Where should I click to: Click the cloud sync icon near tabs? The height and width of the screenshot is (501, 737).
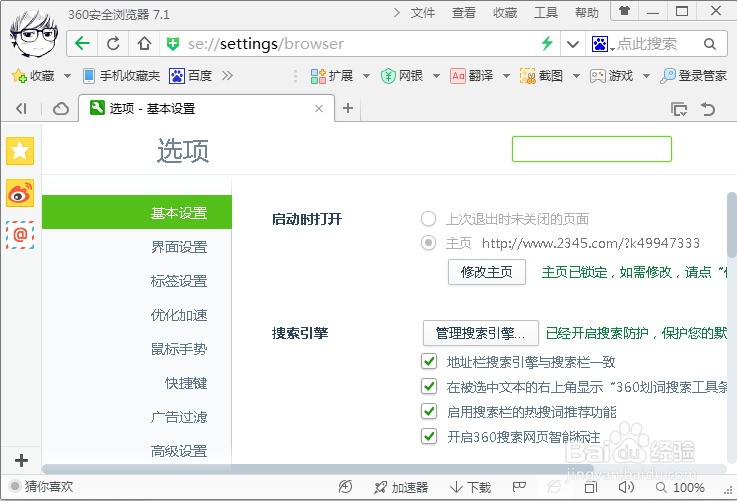(x=61, y=109)
